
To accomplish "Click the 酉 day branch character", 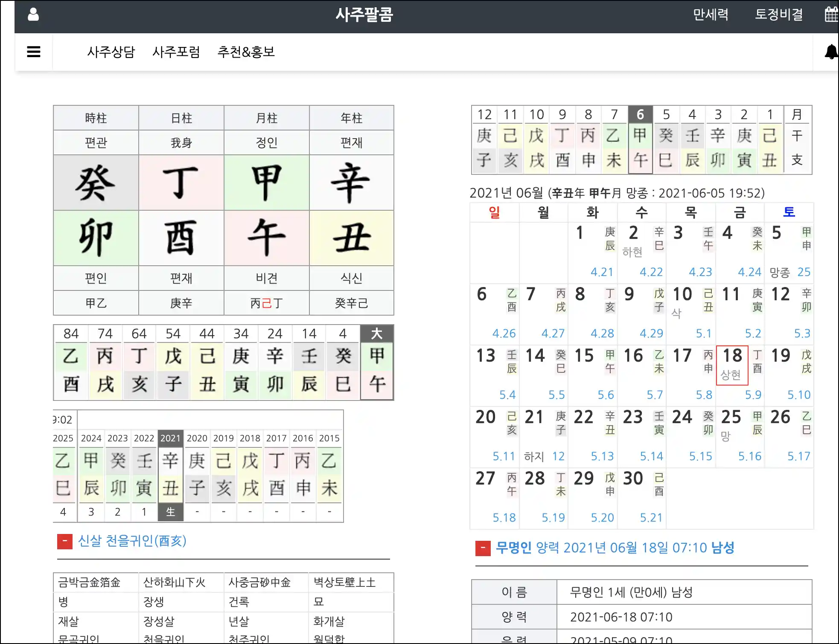I will point(181,238).
